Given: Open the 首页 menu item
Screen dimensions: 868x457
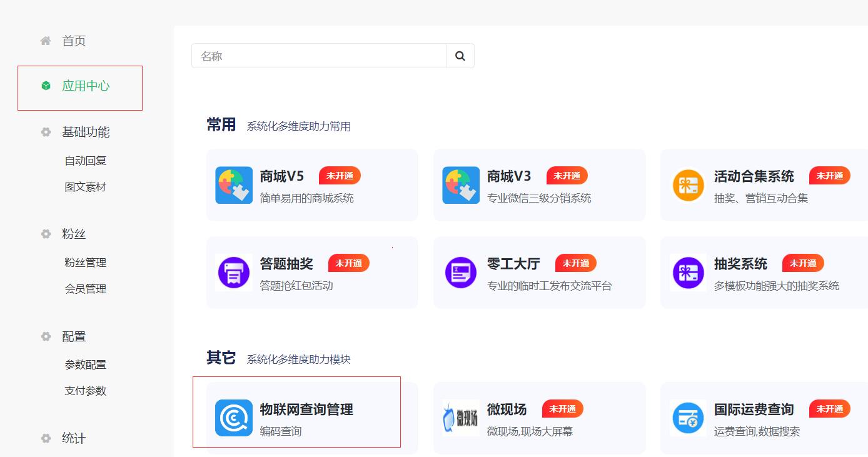Looking at the screenshot, I should tap(74, 41).
